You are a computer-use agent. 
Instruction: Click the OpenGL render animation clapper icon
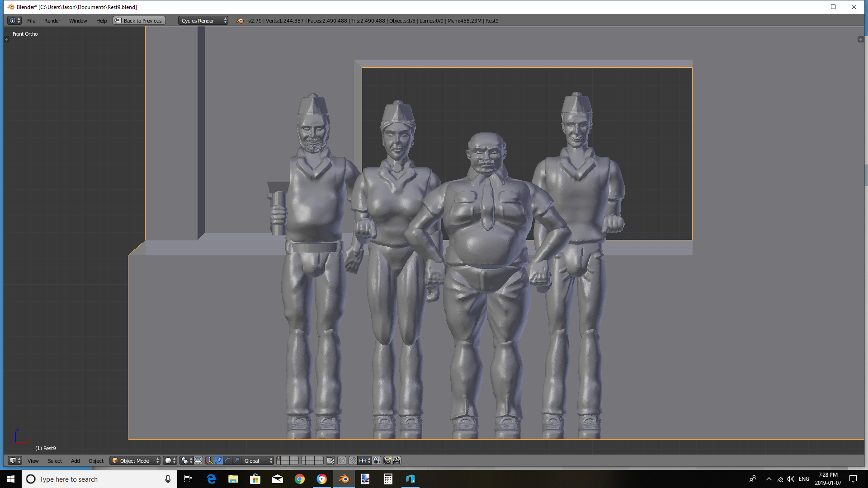(397, 460)
